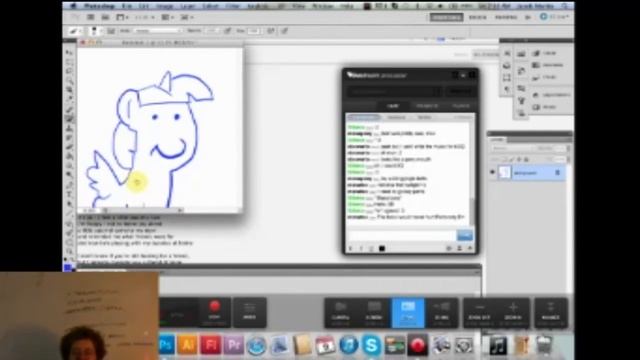Focus the chat message input field
Viewport: 640px width, 360px height.
coord(402,236)
